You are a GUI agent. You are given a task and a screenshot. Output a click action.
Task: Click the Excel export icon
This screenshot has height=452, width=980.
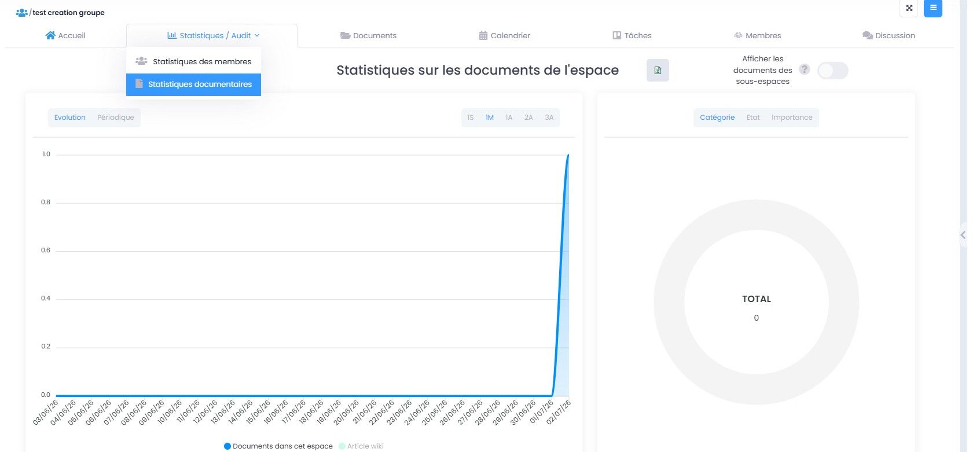(x=658, y=71)
